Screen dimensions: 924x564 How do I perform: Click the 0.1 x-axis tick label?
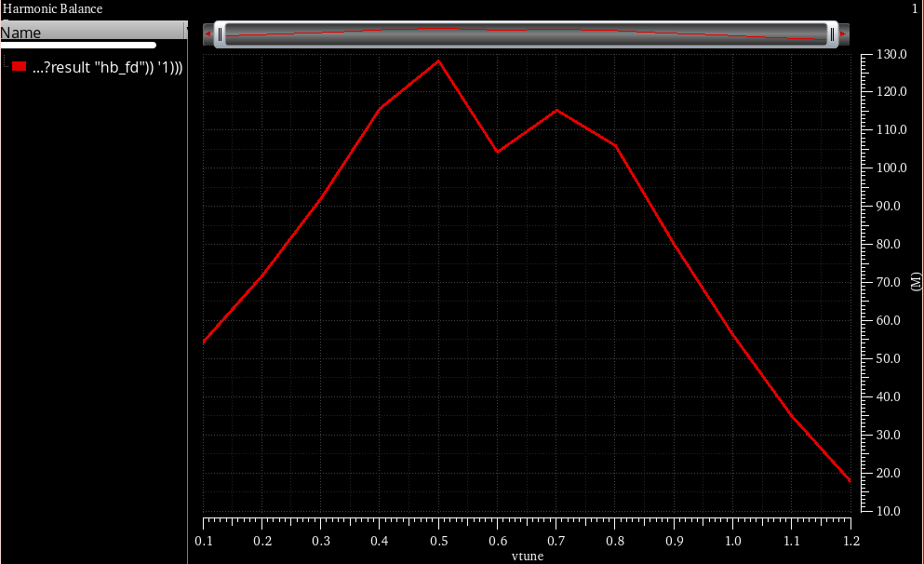coord(204,541)
